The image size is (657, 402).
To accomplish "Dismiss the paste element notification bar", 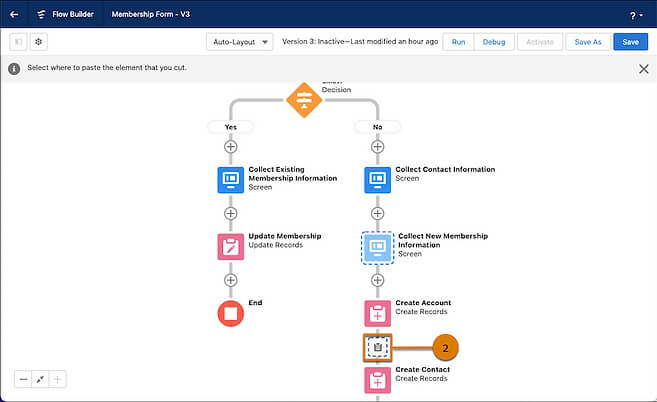I will coord(643,68).
